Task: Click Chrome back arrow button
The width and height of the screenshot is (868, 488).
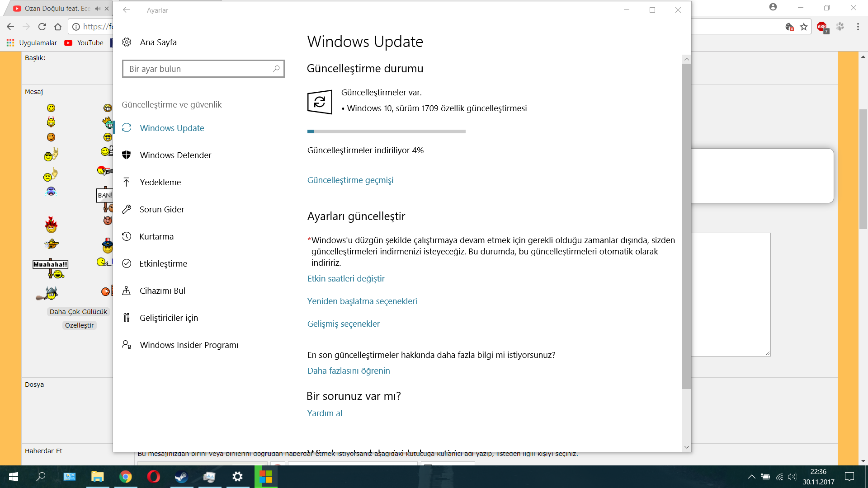Action: (x=10, y=27)
